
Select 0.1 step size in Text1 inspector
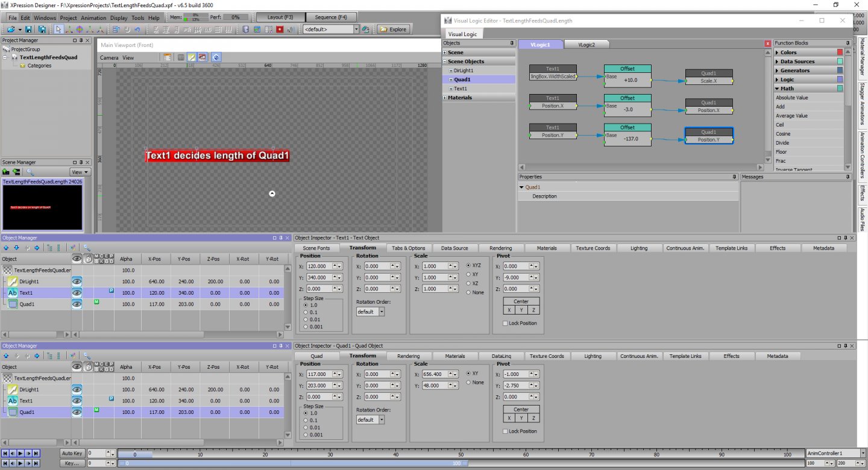(305, 312)
